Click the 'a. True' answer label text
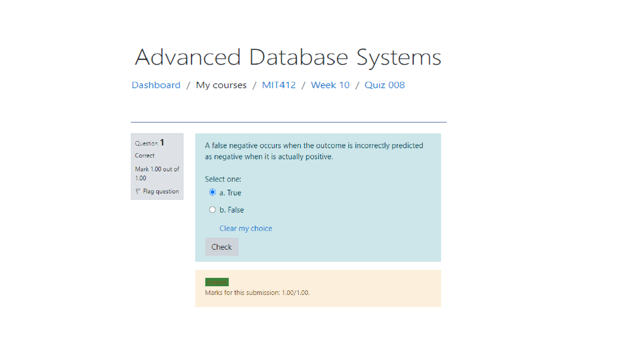 tap(230, 193)
